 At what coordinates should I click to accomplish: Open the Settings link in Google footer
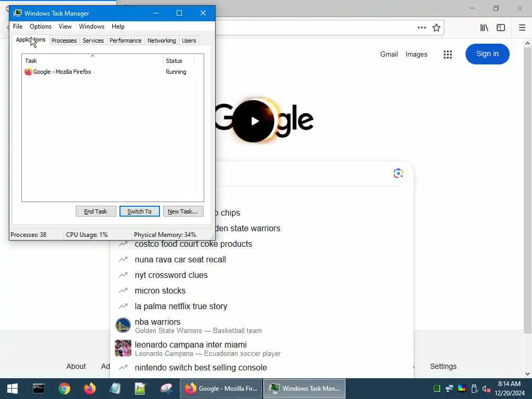click(x=443, y=366)
